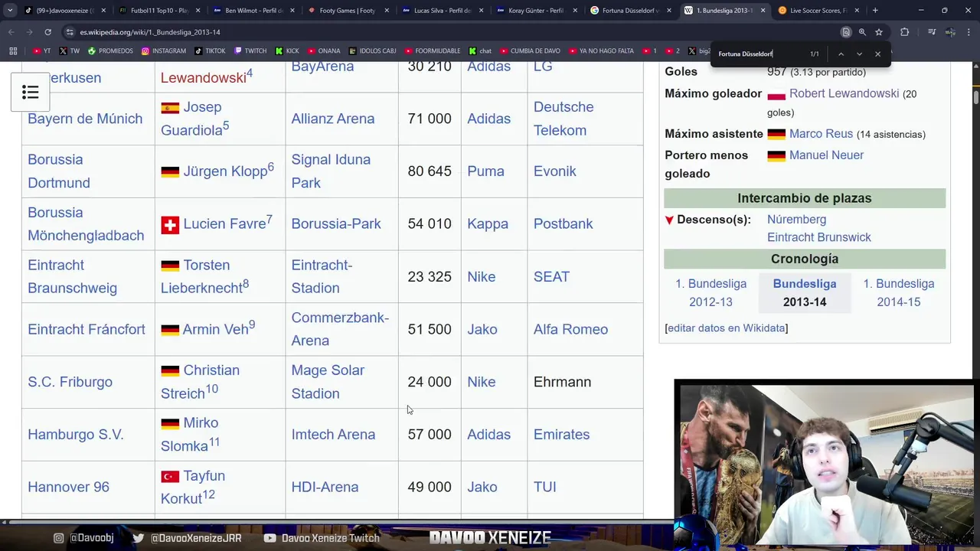Open the Marco Reus link

tap(821, 134)
